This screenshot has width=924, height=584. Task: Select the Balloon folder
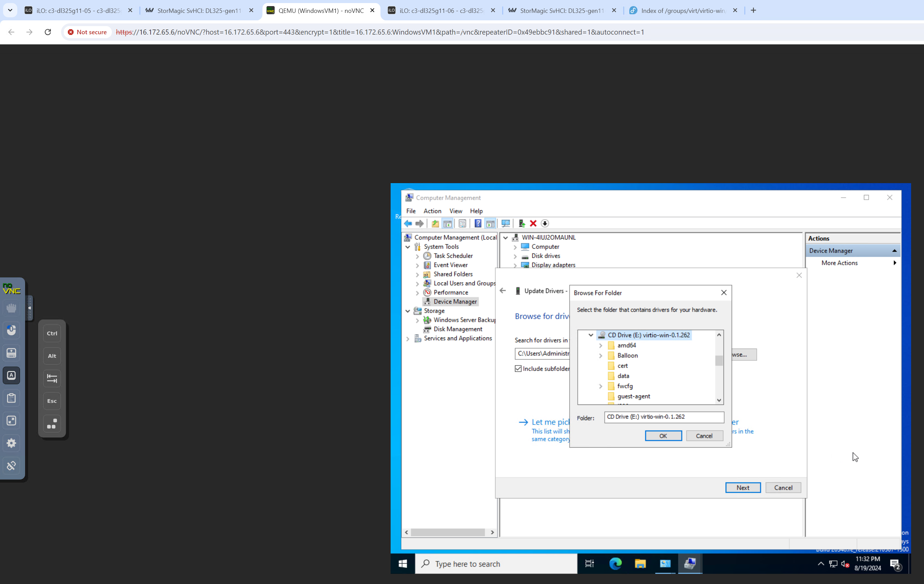tap(627, 355)
